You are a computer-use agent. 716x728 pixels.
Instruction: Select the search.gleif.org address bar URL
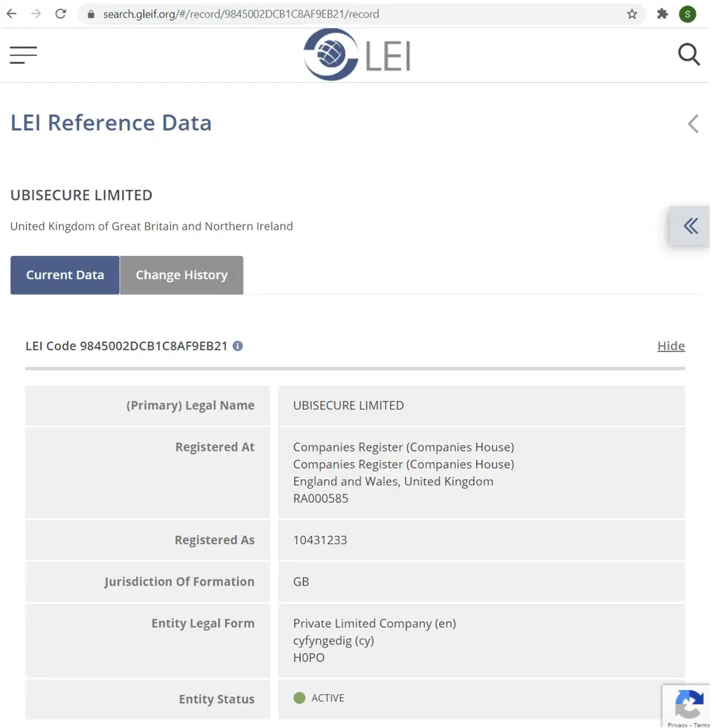pos(241,15)
